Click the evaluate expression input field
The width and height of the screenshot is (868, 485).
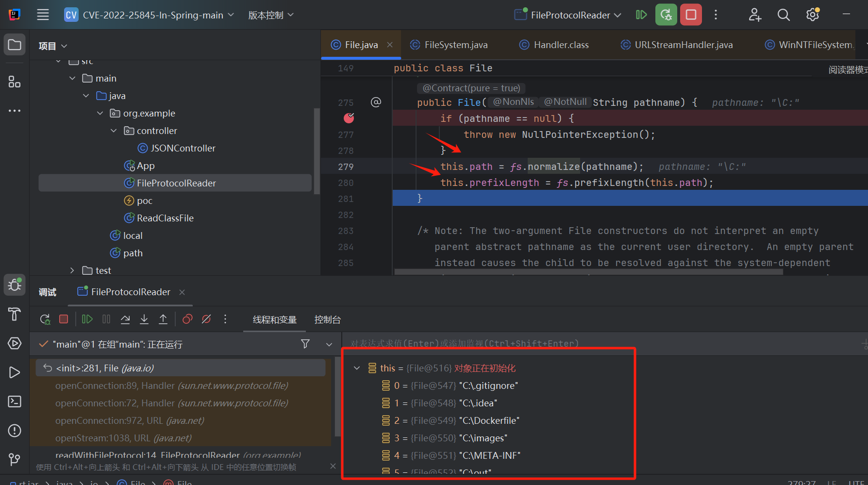pos(602,344)
